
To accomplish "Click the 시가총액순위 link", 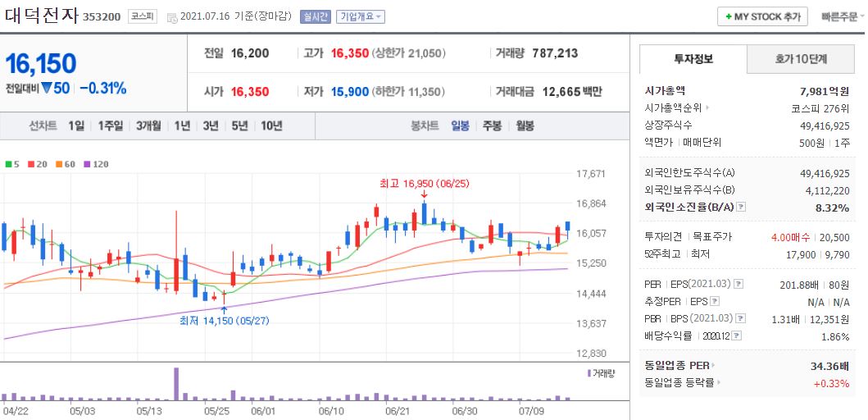I will pos(675,108).
